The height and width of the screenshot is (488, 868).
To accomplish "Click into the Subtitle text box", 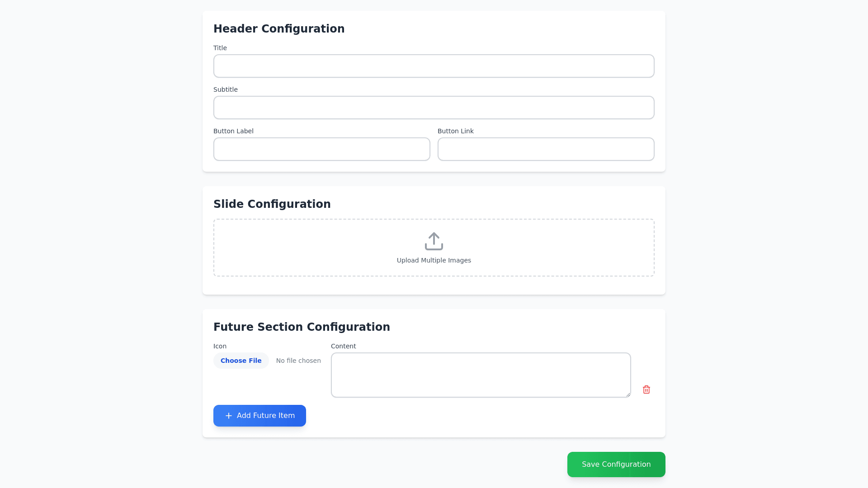I will tap(434, 108).
